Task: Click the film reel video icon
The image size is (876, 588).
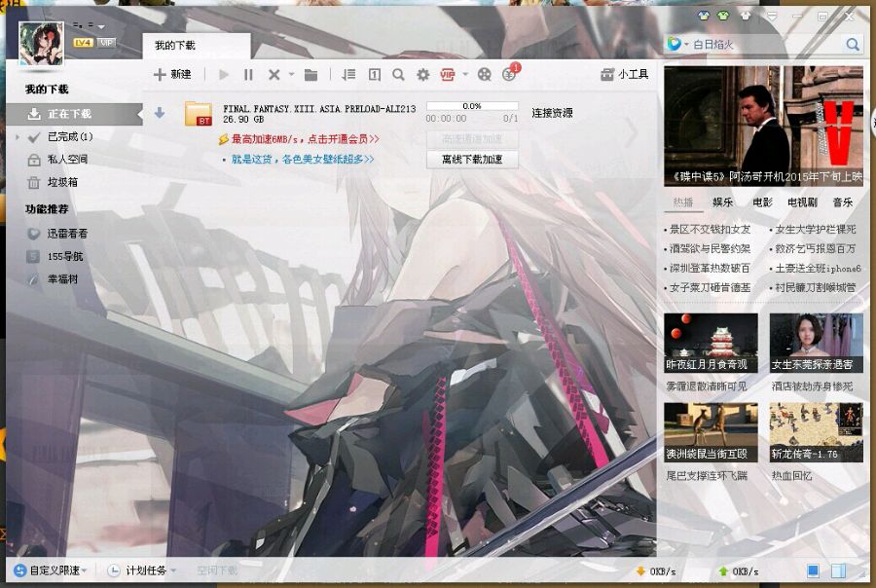Action: click(485, 74)
